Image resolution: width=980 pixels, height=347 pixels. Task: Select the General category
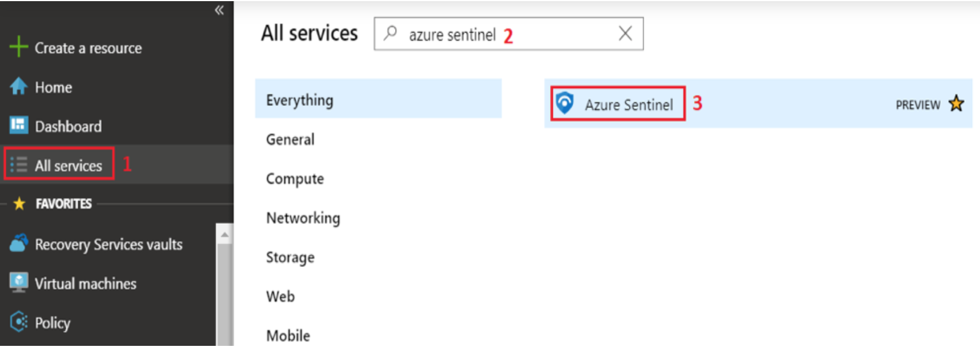pos(291,139)
